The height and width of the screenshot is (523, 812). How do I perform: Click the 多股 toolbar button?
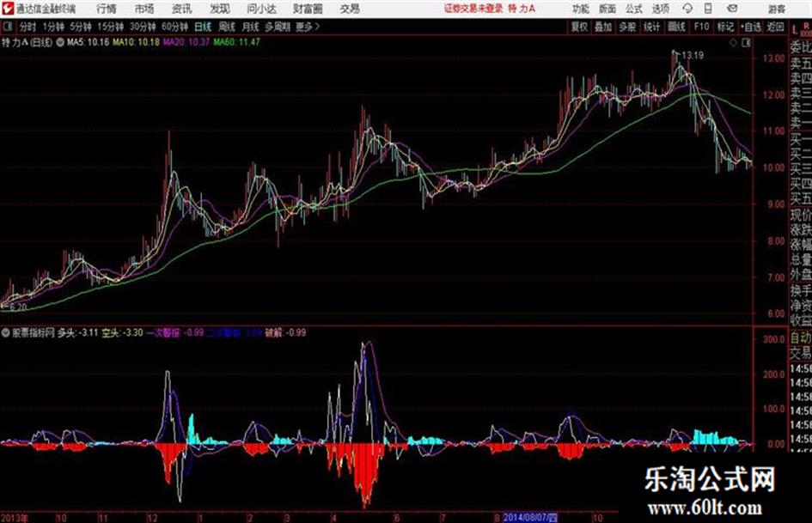(x=627, y=27)
